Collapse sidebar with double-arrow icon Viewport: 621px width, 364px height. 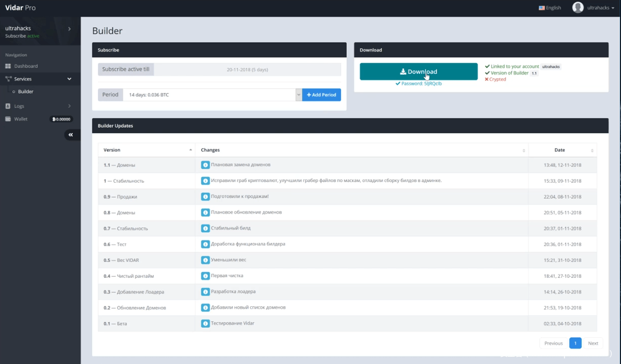71,134
